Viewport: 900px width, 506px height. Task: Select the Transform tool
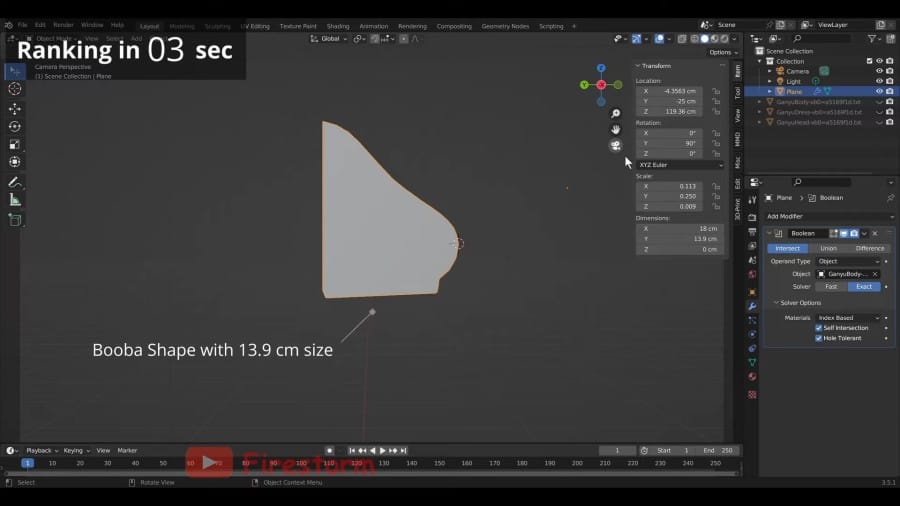[15, 162]
